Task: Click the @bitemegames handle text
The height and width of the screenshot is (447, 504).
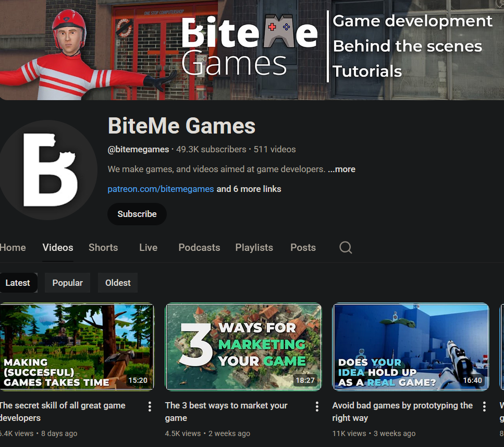Action: 138,149
